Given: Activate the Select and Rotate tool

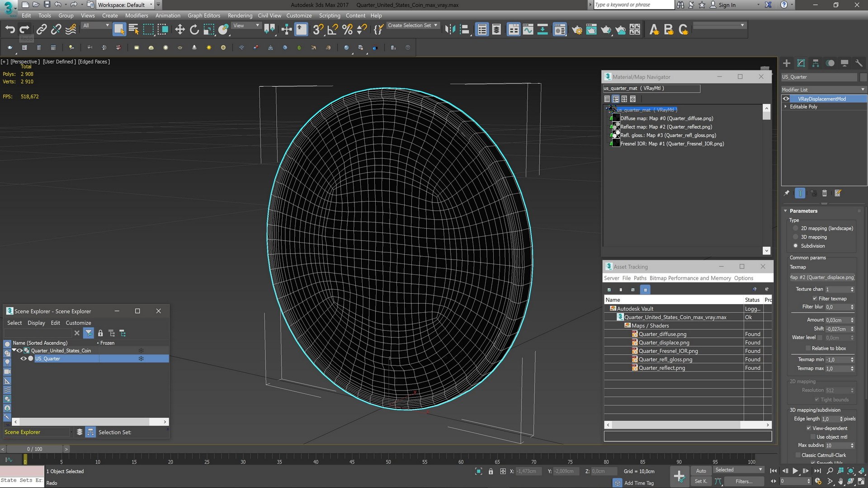Looking at the screenshot, I should point(194,30).
